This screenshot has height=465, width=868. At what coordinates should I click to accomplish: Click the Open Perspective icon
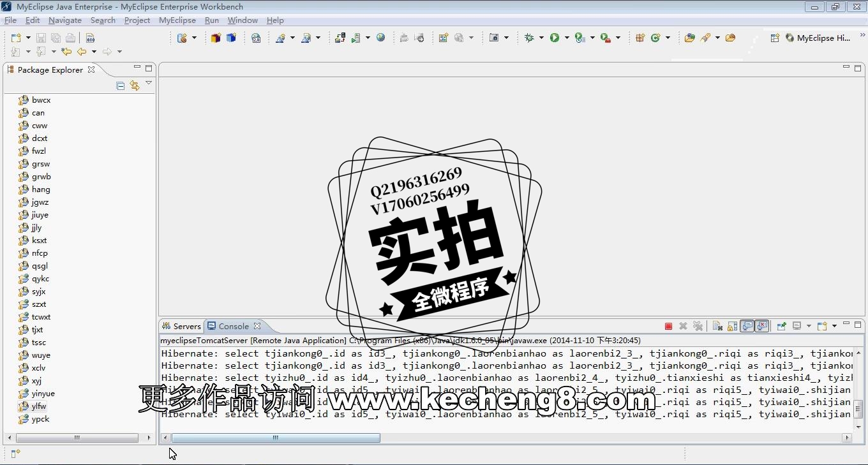coord(775,38)
